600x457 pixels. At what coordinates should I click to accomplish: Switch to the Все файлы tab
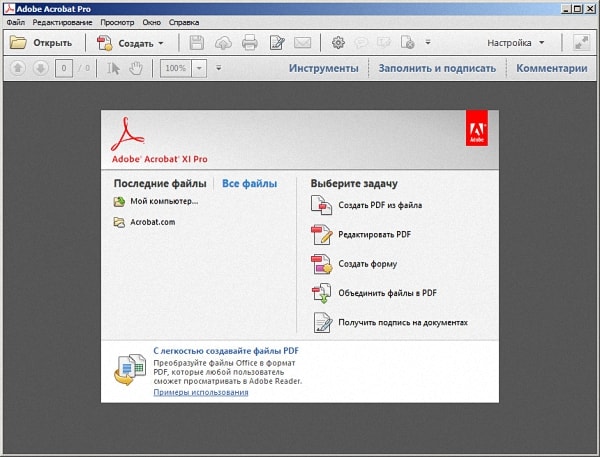pyautogui.click(x=249, y=184)
